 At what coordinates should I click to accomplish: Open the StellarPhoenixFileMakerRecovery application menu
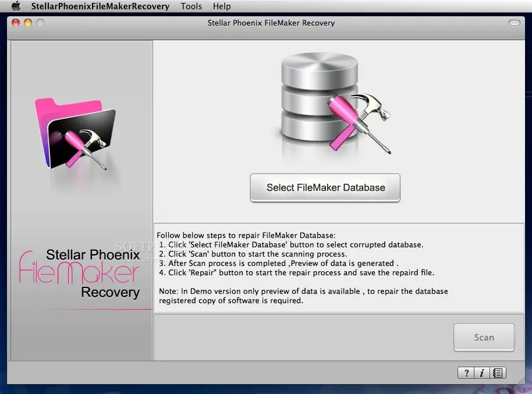[x=101, y=6]
